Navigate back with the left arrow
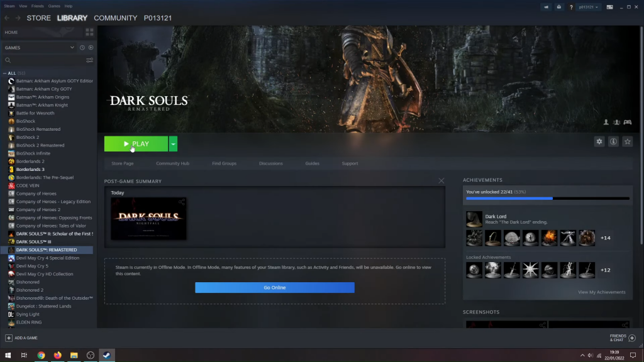 click(7, 18)
